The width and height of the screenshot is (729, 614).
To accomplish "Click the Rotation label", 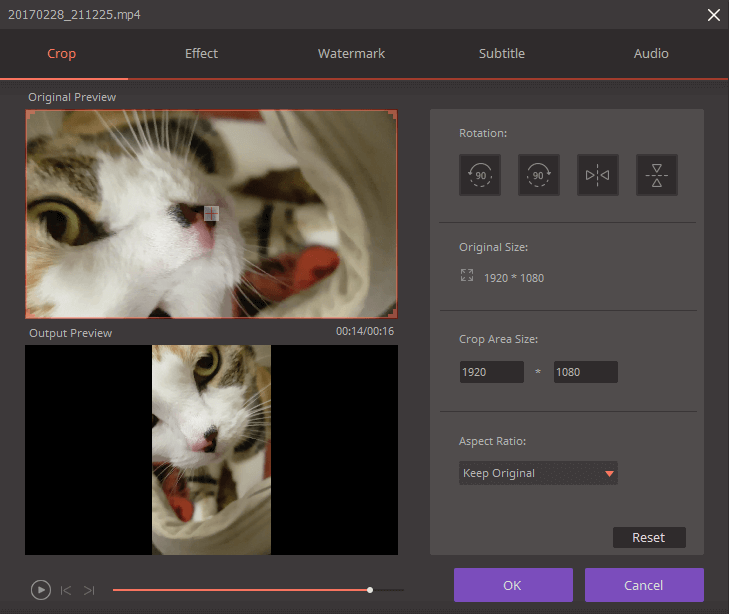I will click(x=483, y=133).
